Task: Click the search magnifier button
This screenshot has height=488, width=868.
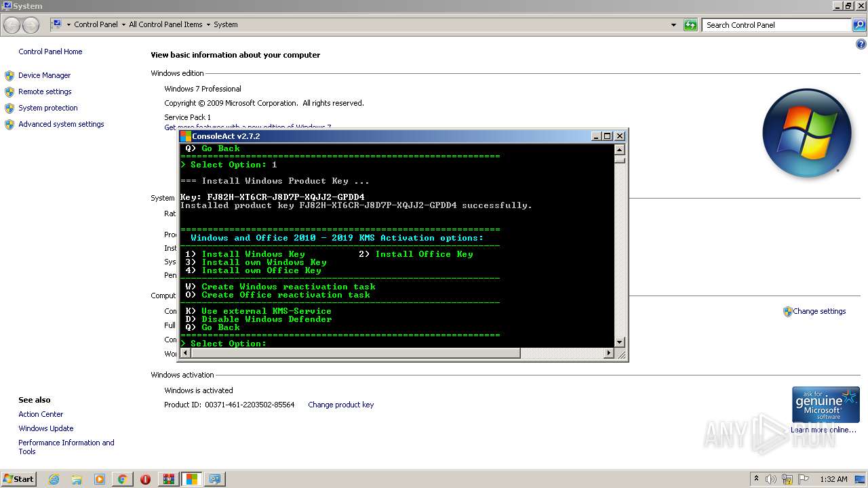Action: [x=859, y=25]
